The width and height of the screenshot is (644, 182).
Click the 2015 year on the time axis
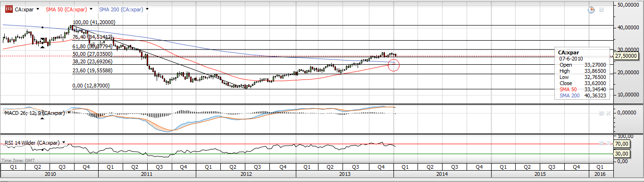tap(540, 174)
